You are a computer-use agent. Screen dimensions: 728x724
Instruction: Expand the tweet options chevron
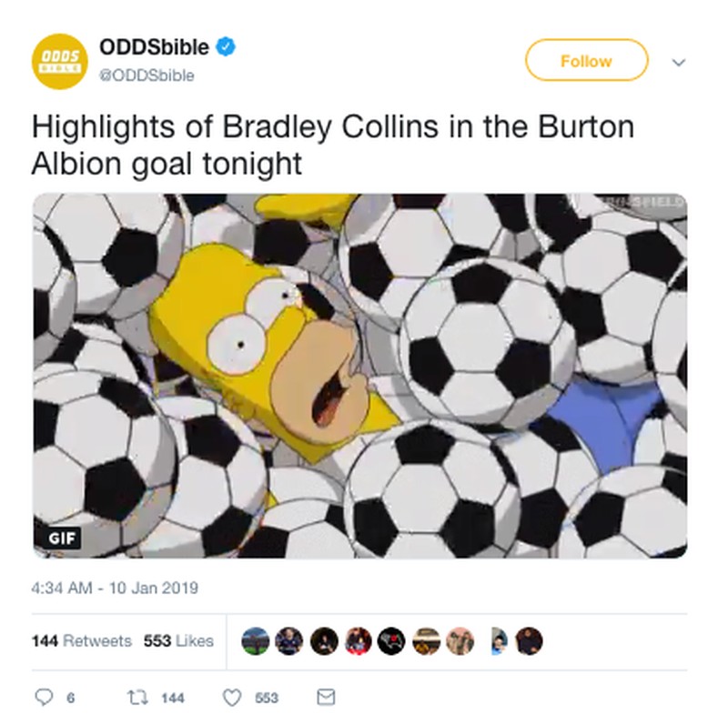point(679,62)
